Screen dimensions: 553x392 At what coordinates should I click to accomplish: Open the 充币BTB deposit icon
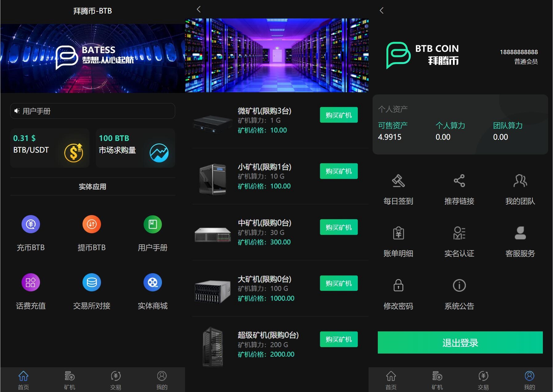tap(31, 224)
